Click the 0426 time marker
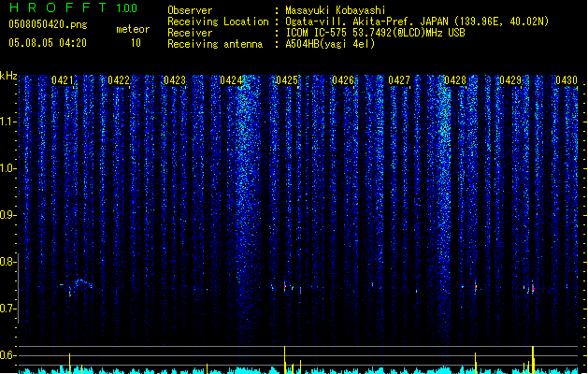588x374 pixels. point(343,80)
